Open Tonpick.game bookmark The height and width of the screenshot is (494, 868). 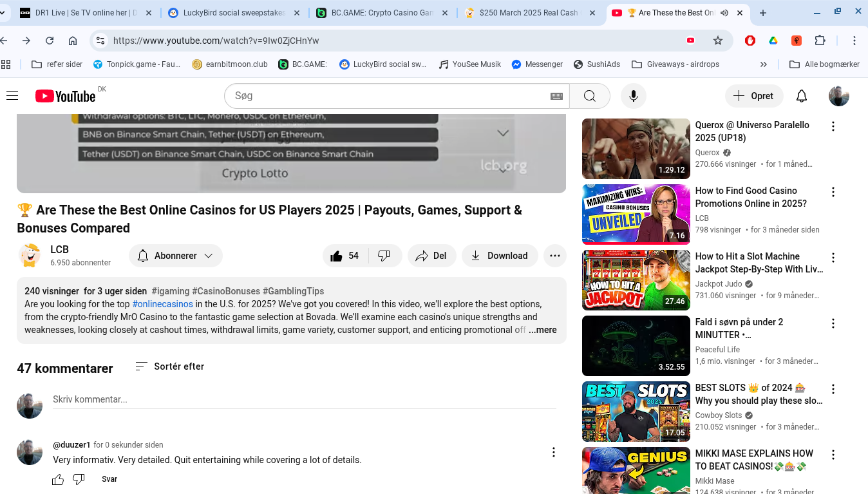(137, 64)
